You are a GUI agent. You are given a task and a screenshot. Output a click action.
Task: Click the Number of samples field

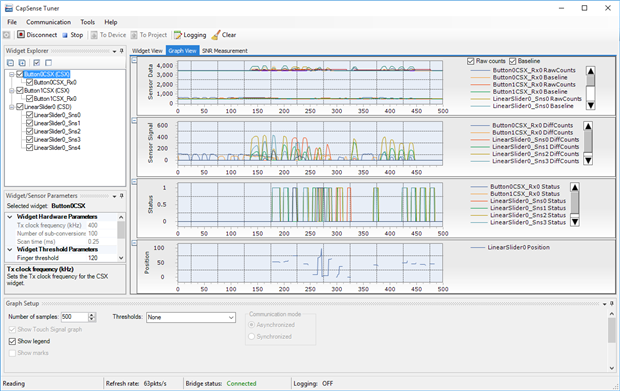(x=74, y=317)
